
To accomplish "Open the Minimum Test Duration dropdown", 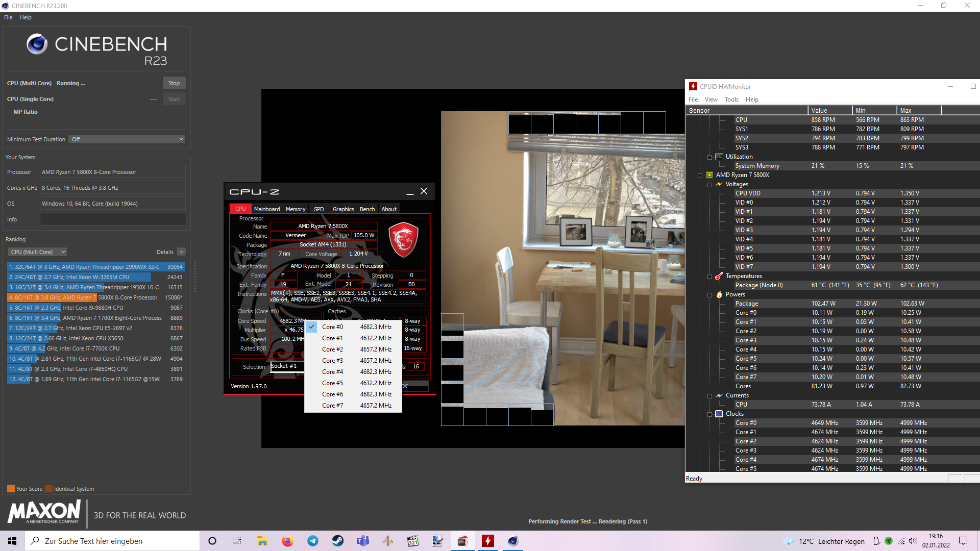I will pyautogui.click(x=127, y=139).
